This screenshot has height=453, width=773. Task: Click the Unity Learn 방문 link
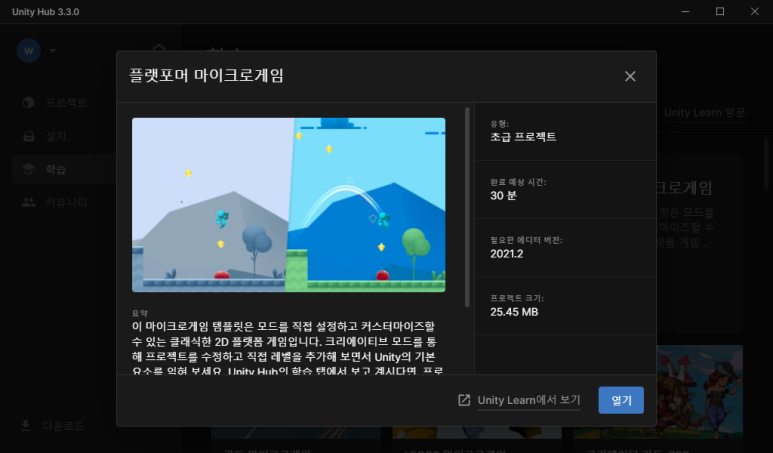(x=704, y=112)
